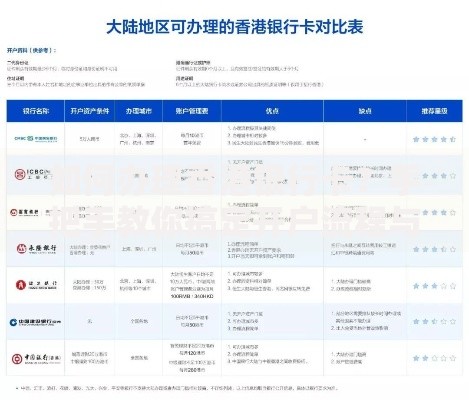Select the 办理城市 column header

[139, 111]
